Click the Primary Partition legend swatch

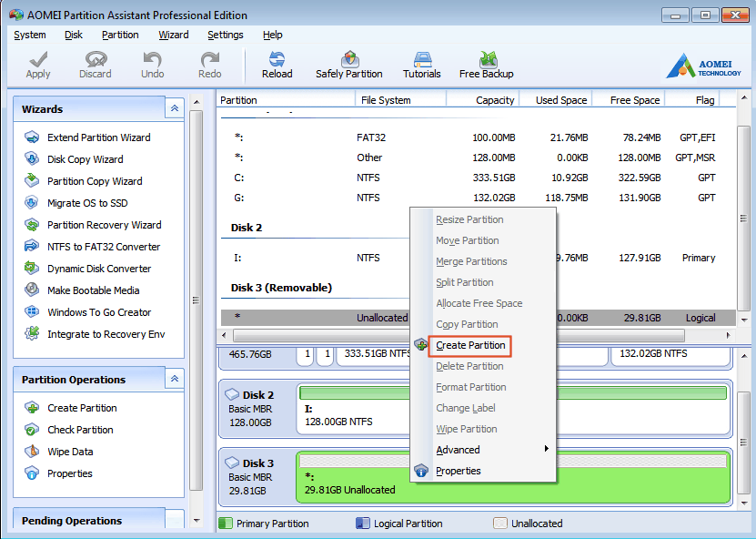(x=225, y=524)
